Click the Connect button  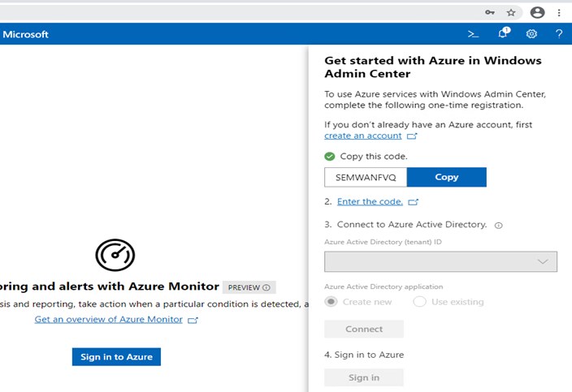pos(364,329)
